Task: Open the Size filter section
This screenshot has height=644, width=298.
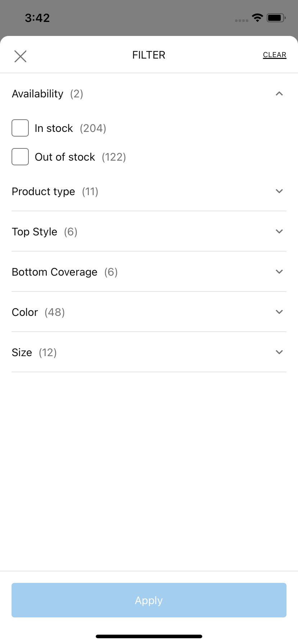Action: [x=149, y=352]
